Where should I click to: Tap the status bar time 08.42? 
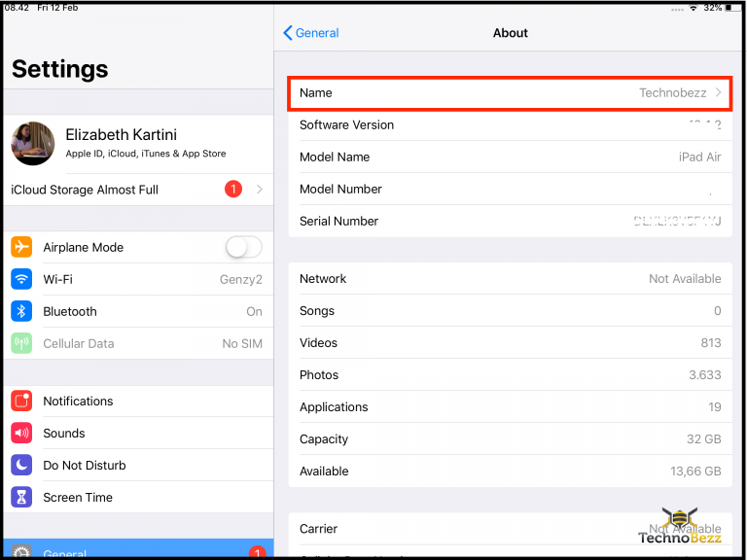(17, 8)
